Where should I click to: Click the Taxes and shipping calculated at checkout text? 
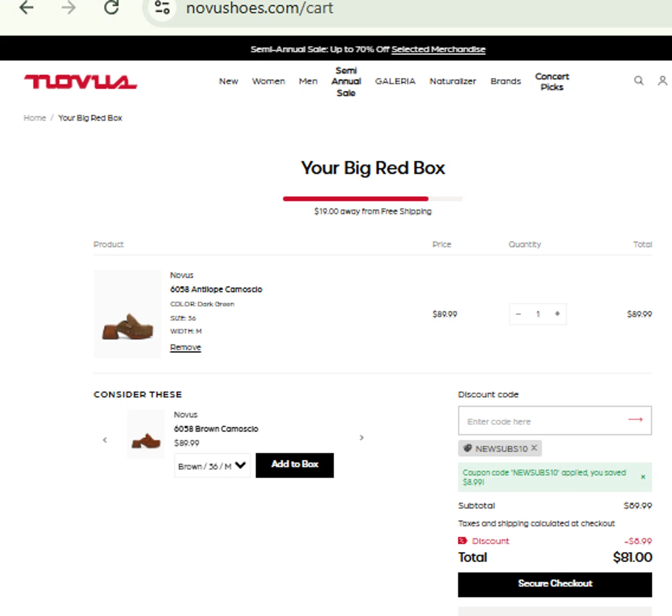coord(536,523)
